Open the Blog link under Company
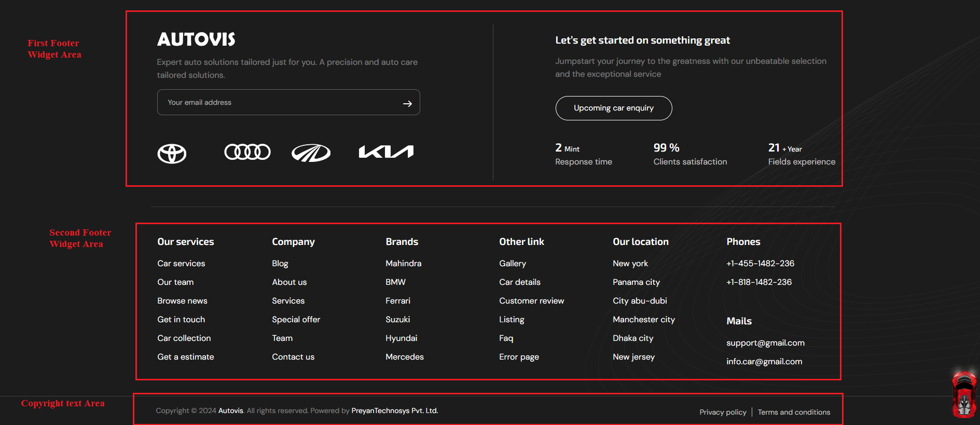 click(x=280, y=264)
